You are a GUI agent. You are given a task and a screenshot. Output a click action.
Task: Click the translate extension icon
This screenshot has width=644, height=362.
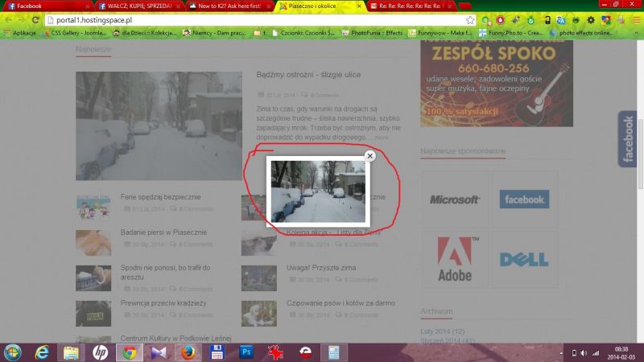click(x=560, y=19)
